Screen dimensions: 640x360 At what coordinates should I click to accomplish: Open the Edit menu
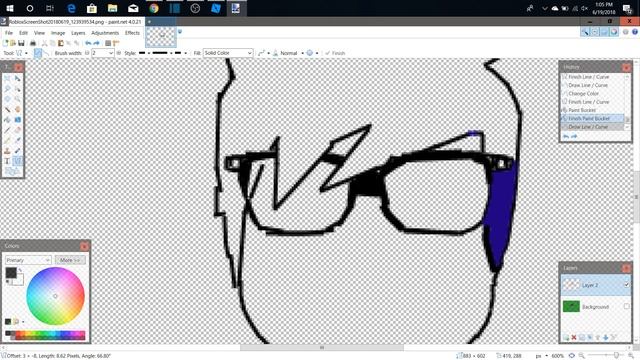pos(23,33)
